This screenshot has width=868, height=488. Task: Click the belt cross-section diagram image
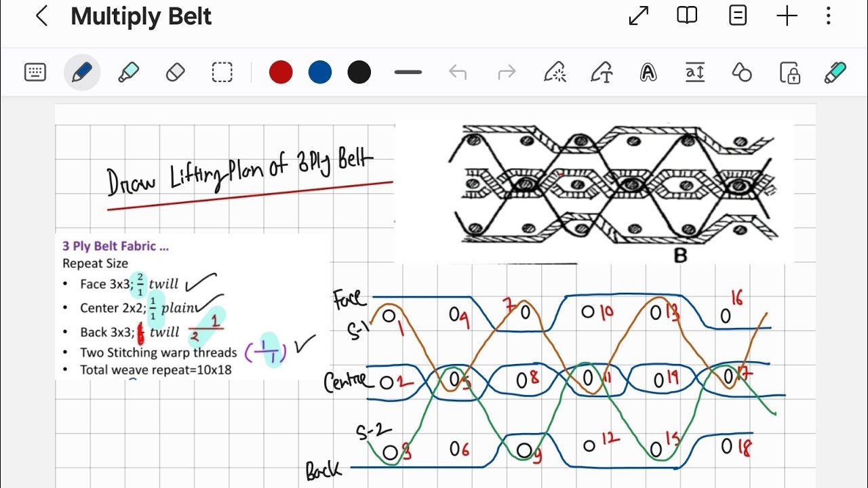(593, 192)
